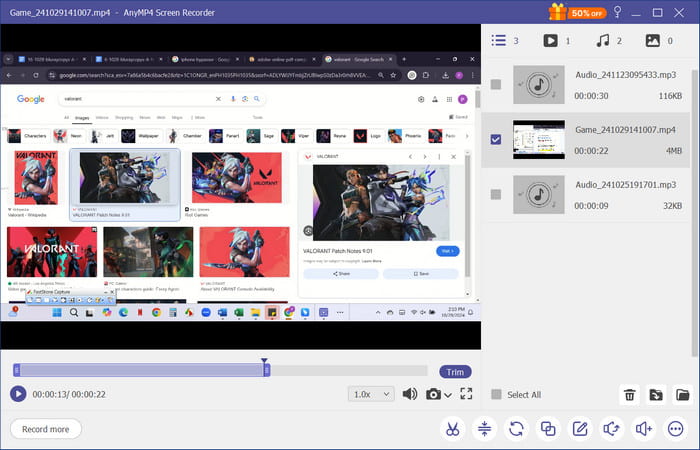Take a snapshot with the camera icon
The width and height of the screenshot is (700, 450).
(x=433, y=394)
